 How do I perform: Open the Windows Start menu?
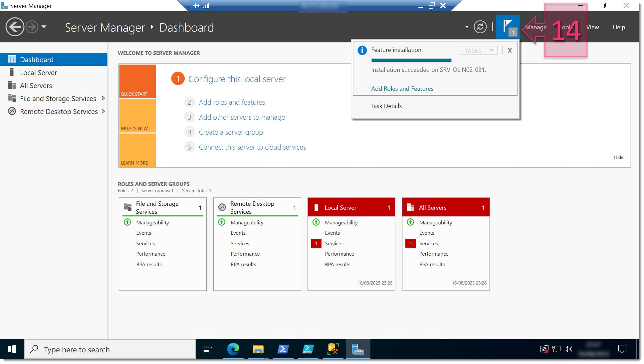coord(12,349)
